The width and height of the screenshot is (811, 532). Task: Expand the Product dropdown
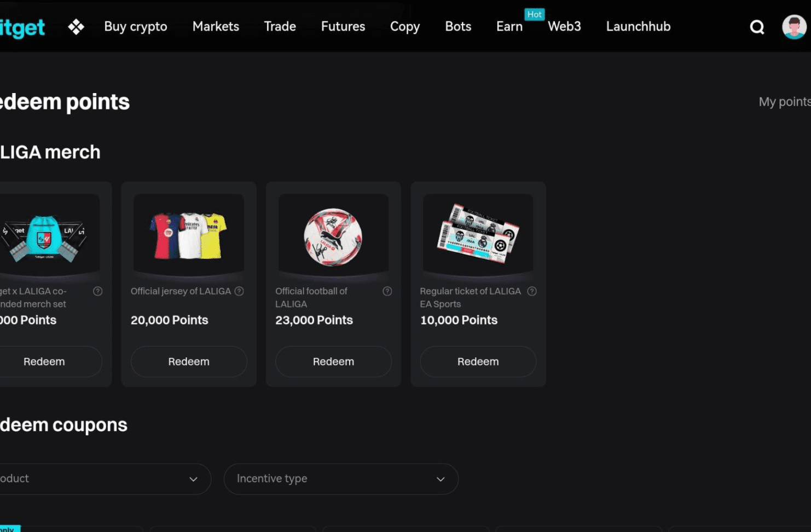(104, 479)
